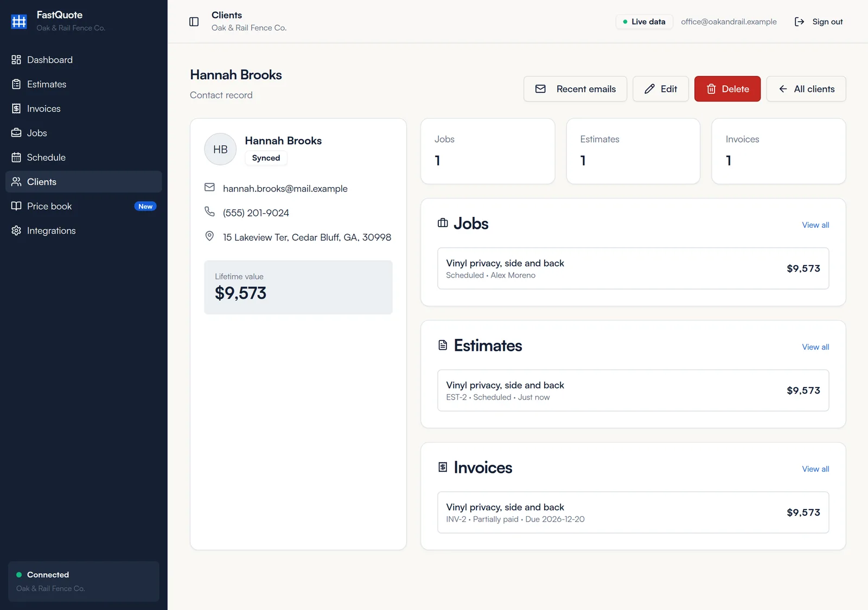This screenshot has height=610, width=868.
Task: Click the receipt icon in Invoices section heading
Action: 443,467
